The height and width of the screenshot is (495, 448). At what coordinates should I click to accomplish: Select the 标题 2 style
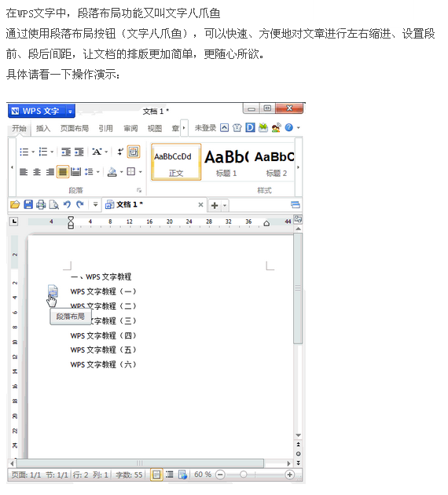tap(274, 162)
